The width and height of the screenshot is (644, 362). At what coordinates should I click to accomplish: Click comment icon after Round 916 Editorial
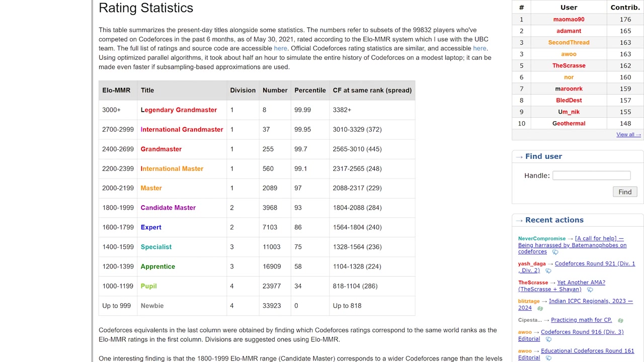click(x=548, y=339)
